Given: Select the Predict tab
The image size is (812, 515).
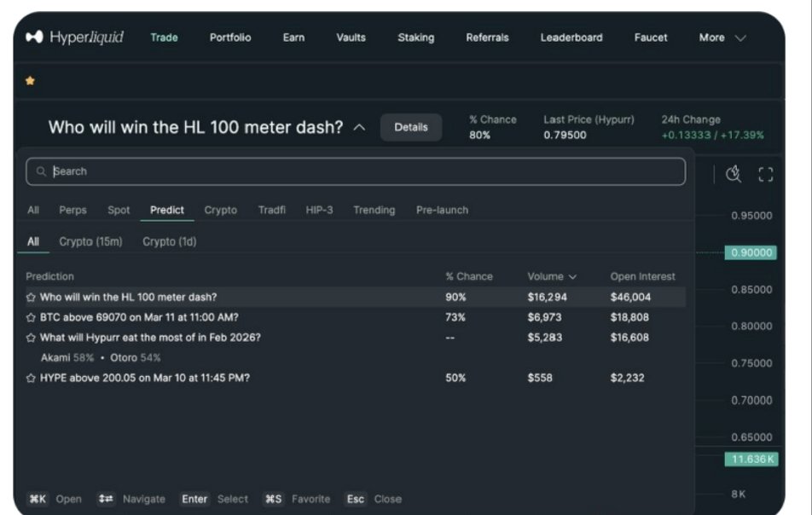Looking at the screenshot, I should point(167,210).
